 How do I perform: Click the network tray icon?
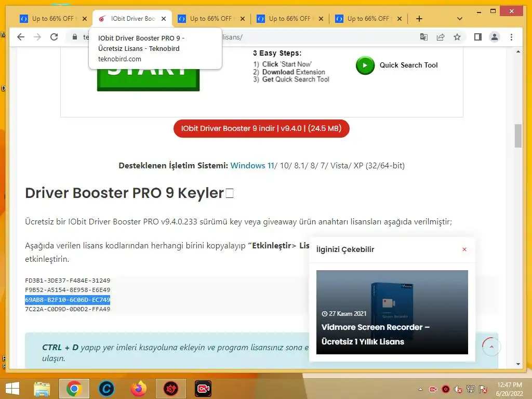pyautogui.click(x=471, y=389)
